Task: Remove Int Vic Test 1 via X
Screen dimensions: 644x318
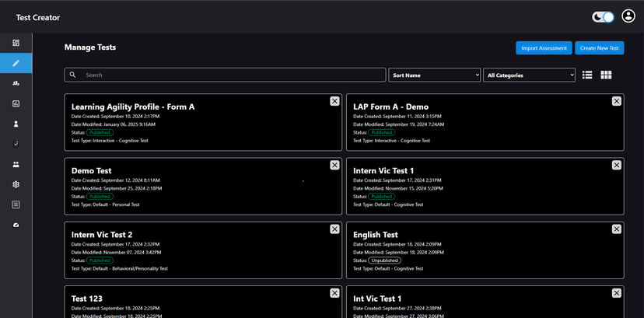Action: 617,293
